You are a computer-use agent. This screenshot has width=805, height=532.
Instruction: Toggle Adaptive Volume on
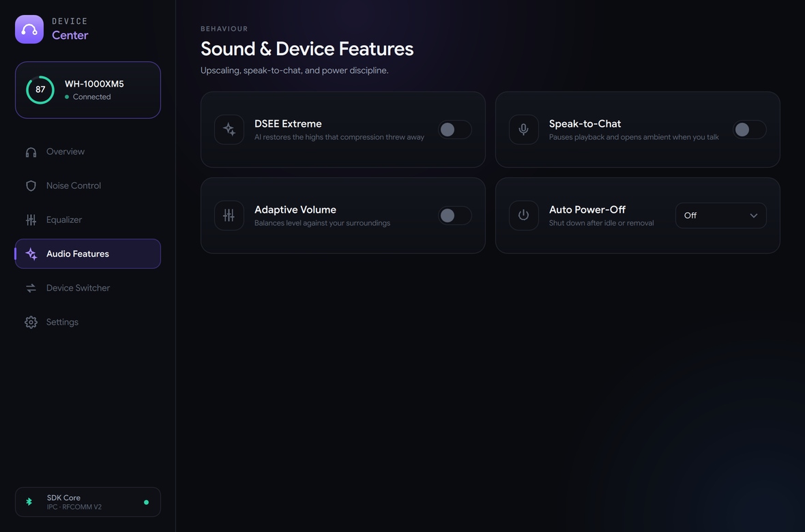(x=455, y=216)
